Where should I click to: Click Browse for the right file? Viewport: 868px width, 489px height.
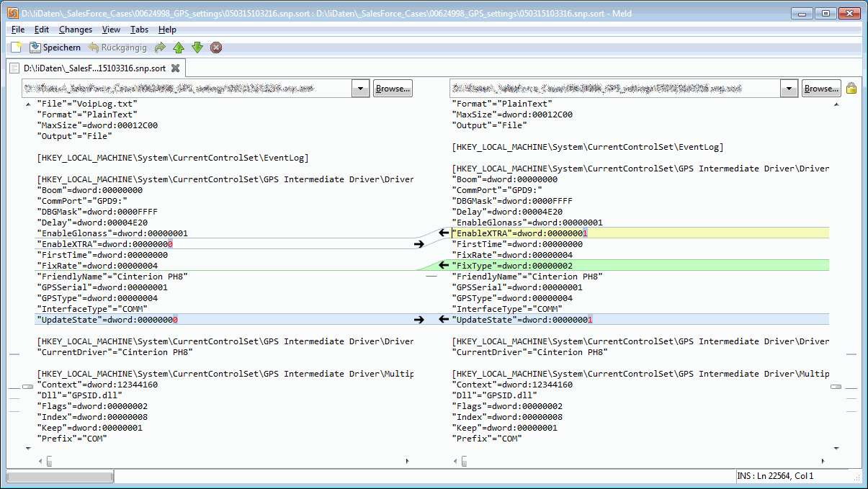(x=821, y=88)
